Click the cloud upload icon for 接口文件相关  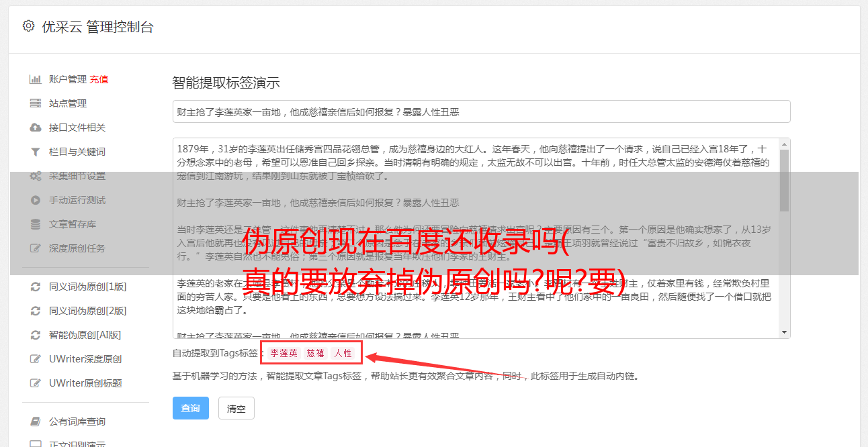(36, 128)
